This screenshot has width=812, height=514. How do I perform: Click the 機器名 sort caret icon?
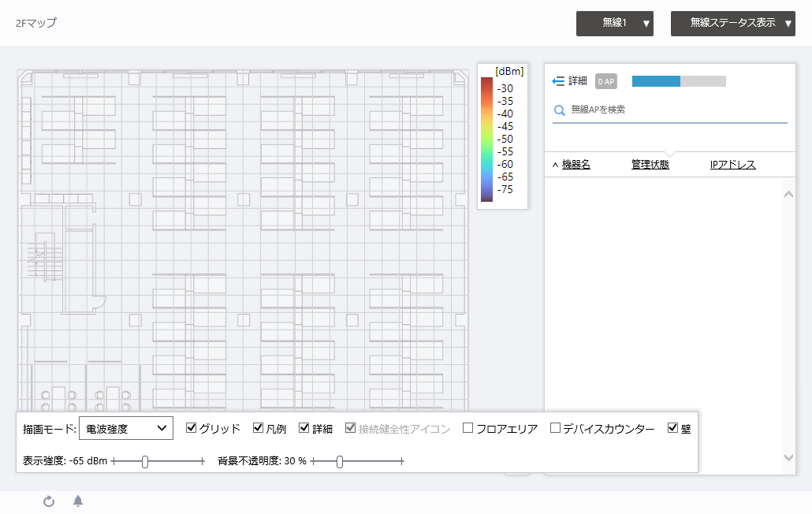(555, 165)
